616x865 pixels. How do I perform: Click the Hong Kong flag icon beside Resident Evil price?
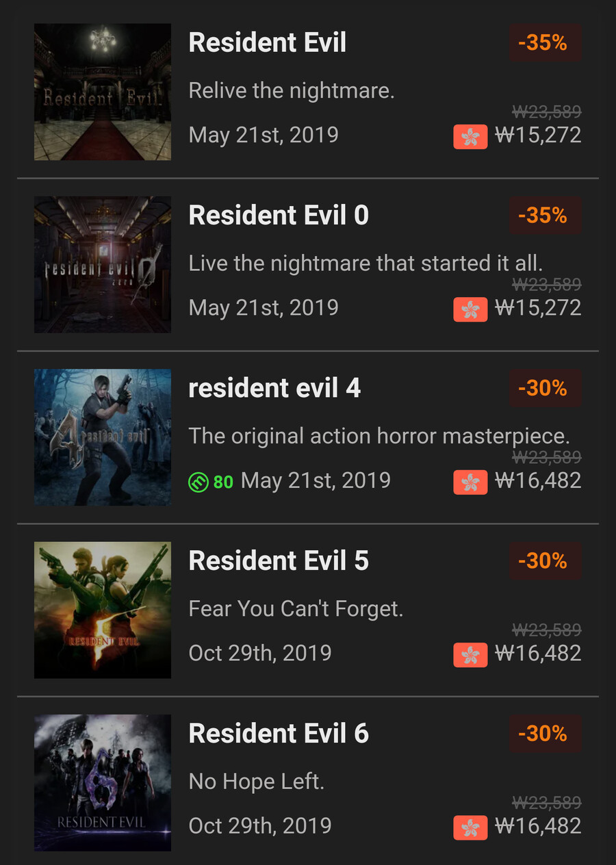pos(470,136)
